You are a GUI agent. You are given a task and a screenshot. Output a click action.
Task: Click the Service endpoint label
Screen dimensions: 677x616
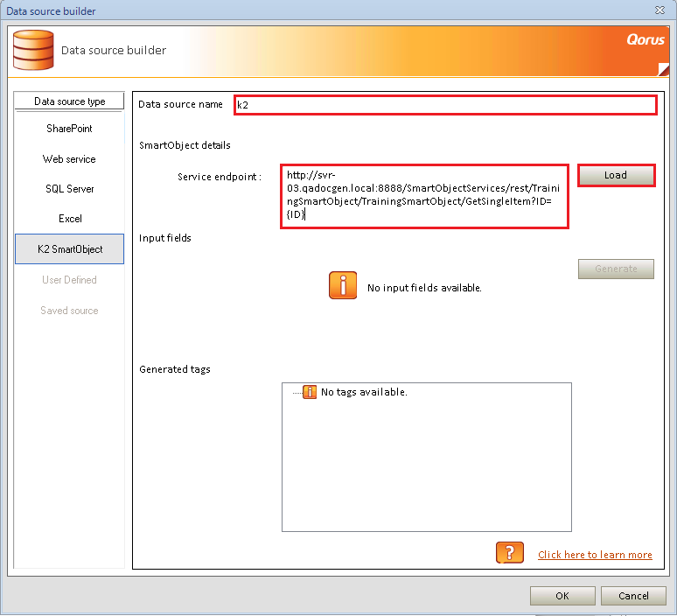pyautogui.click(x=220, y=177)
